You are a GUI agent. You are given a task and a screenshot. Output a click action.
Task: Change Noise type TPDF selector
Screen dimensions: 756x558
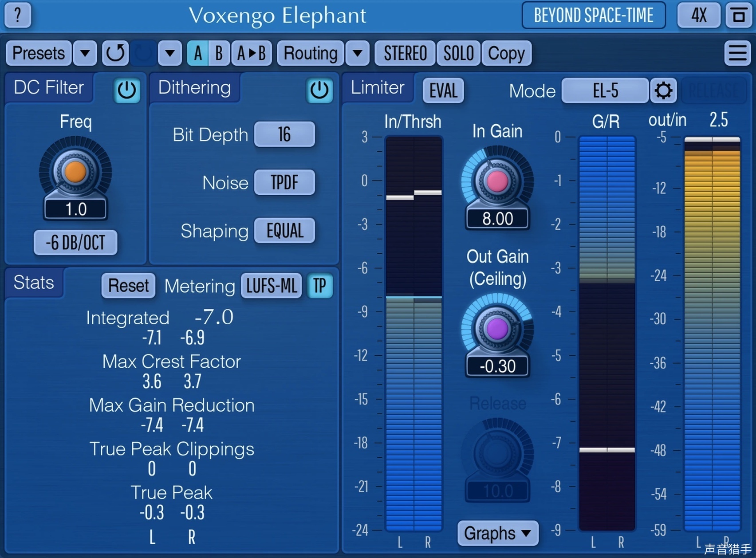tap(284, 182)
